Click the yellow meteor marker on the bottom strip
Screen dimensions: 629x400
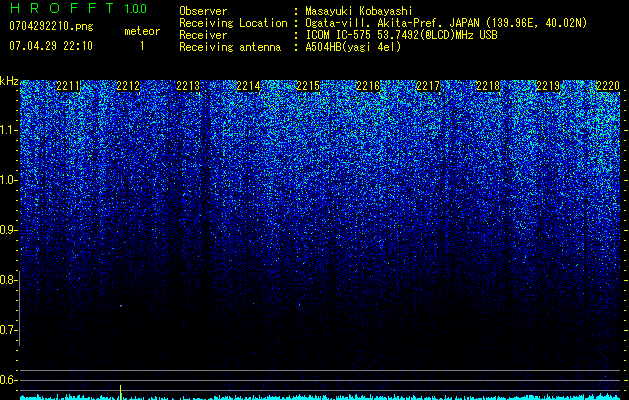tap(121, 392)
